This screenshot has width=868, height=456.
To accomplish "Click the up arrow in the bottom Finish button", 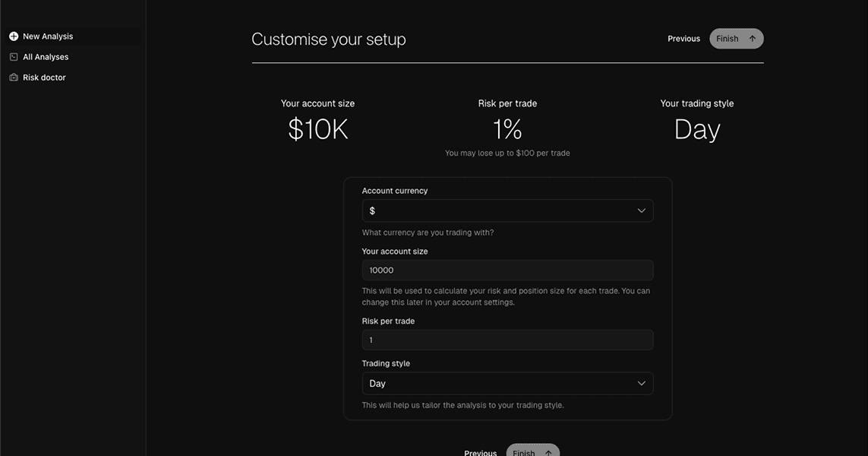I will (548, 452).
